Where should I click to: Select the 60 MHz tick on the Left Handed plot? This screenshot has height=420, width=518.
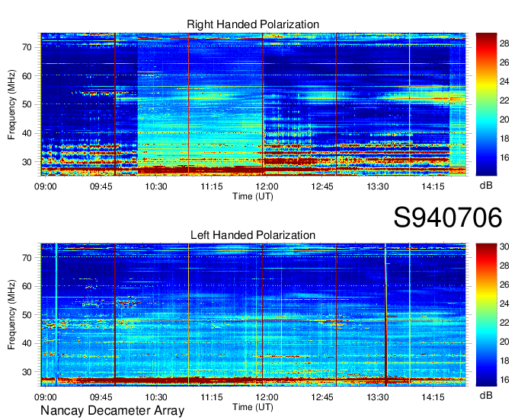[27, 286]
